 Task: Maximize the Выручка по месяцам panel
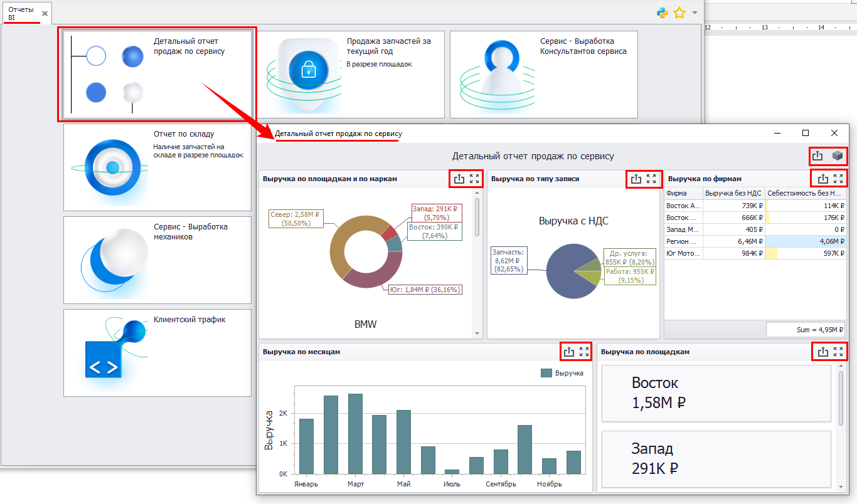pos(584,352)
